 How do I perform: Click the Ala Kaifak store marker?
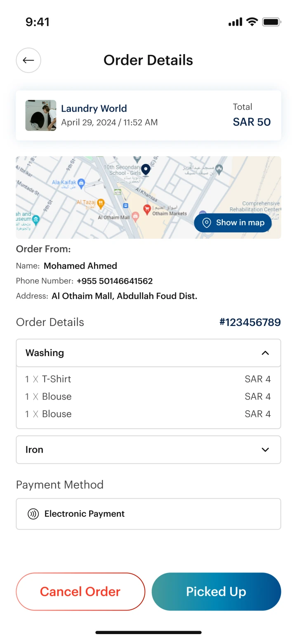click(81, 182)
